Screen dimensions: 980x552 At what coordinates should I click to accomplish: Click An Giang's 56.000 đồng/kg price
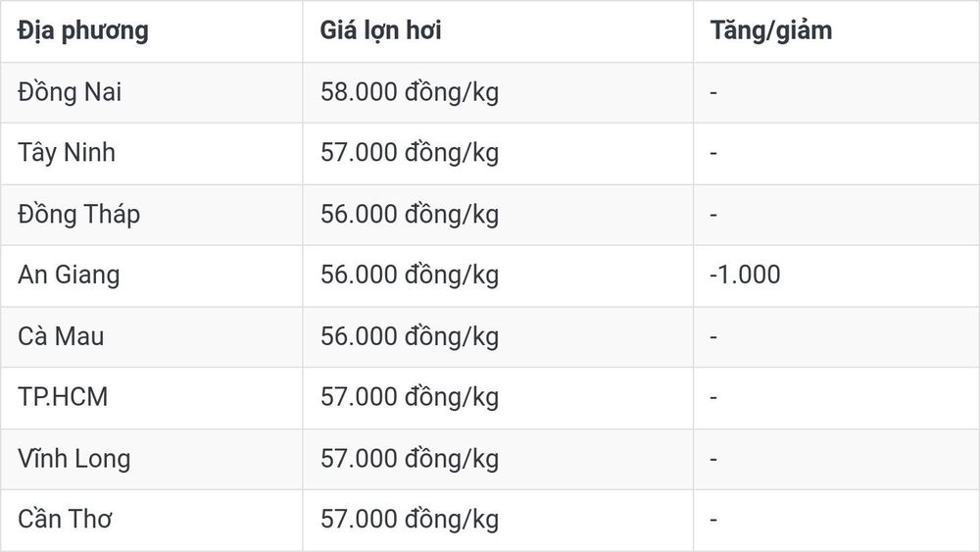point(410,276)
